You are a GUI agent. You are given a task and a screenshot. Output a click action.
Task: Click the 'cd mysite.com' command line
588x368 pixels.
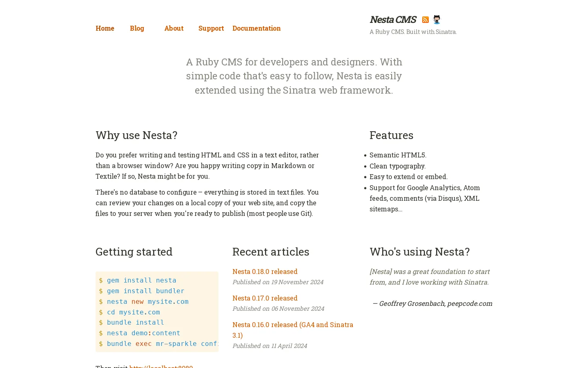click(x=129, y=312)
